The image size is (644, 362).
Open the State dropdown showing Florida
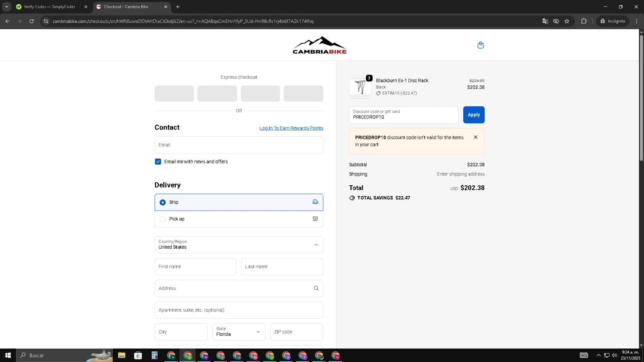(239, 332)
